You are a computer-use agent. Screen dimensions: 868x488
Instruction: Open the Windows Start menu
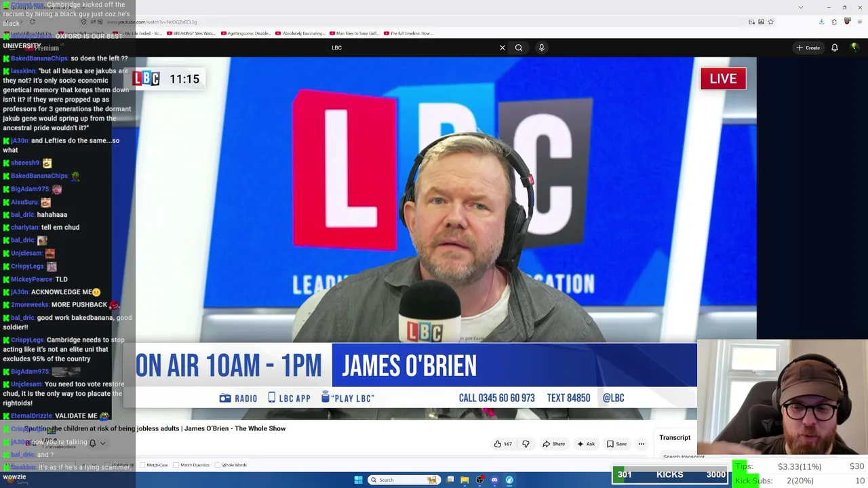358,480
